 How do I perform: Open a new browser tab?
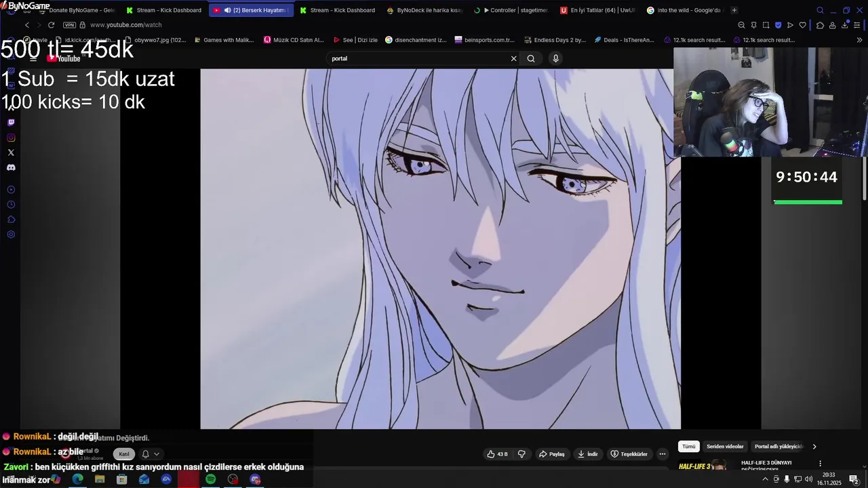point(734,10)
